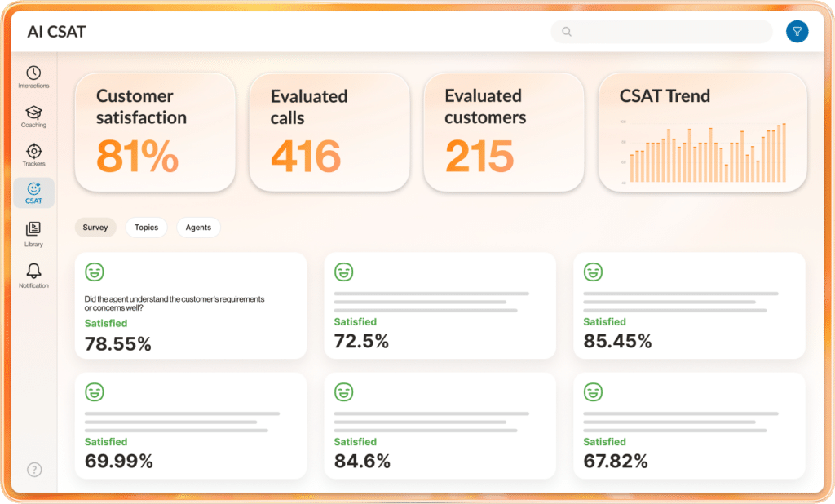The height and width of the screenshot is (504, 835).
Task: Select the CSAT smiley sidebar icon
Action: coord(33,190)
